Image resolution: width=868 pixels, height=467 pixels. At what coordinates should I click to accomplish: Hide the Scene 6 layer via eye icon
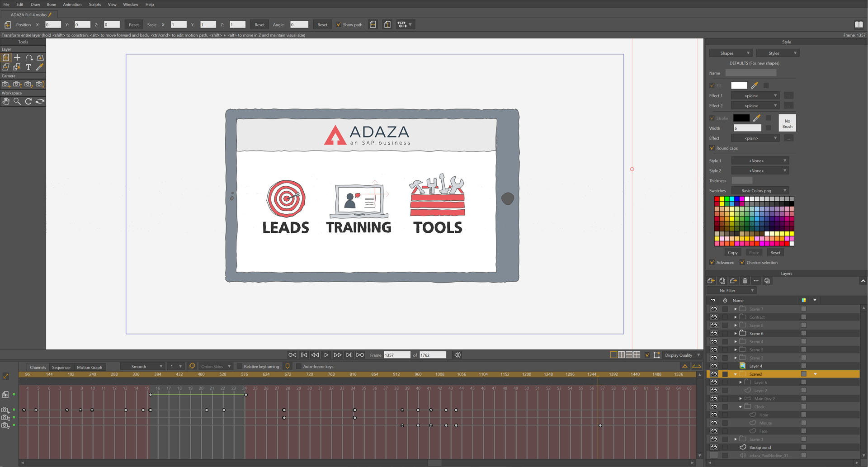714,333
